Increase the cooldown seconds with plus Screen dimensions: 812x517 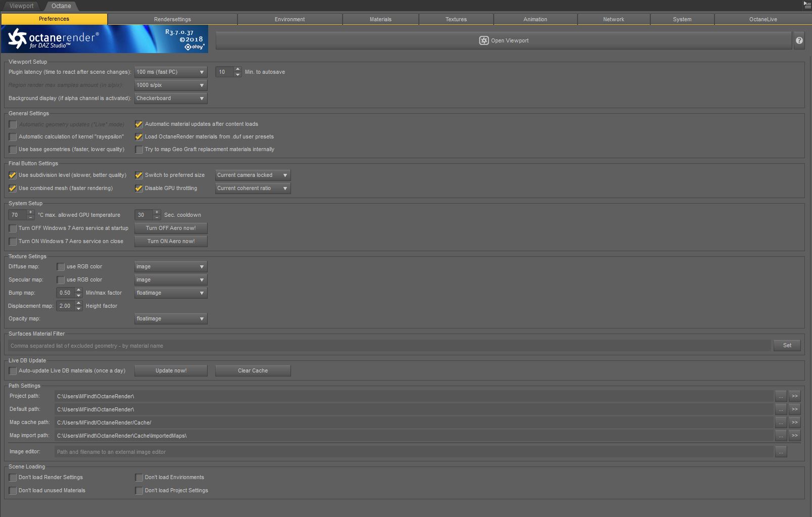157,212
